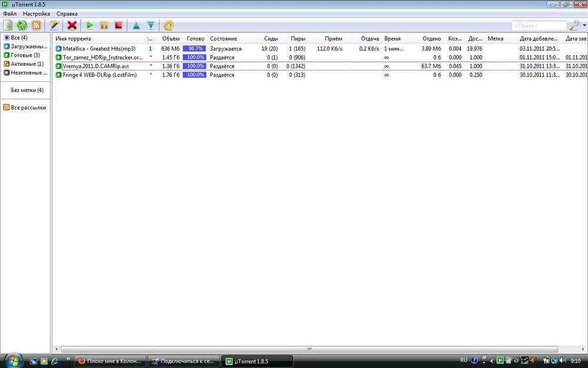The image size is (588, 368).
Task: Sort by Пиры column header
Action: tap(298, 39)
